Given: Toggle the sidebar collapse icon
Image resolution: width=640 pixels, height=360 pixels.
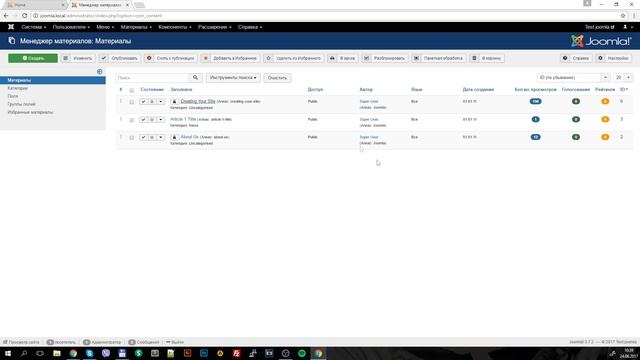Looking at the screenshot, I should coord(100,71).
